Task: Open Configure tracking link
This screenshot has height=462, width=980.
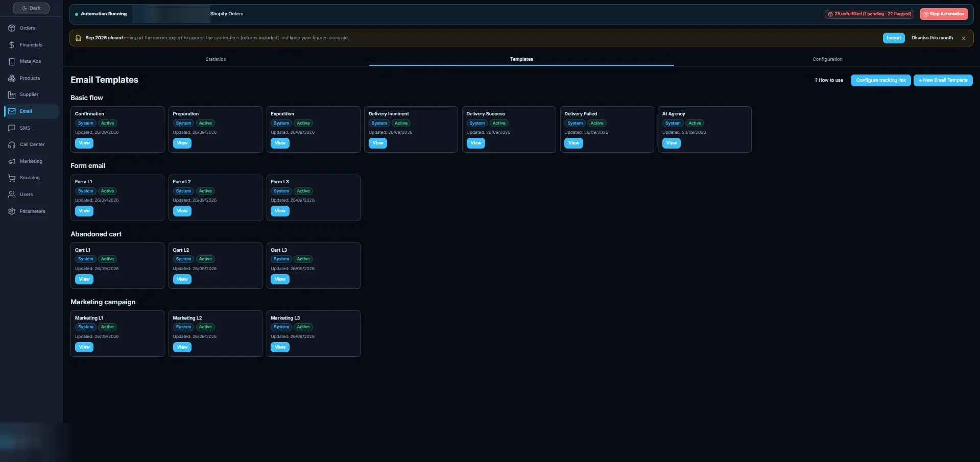Action: pyautogui.click(x=880, y=80)
